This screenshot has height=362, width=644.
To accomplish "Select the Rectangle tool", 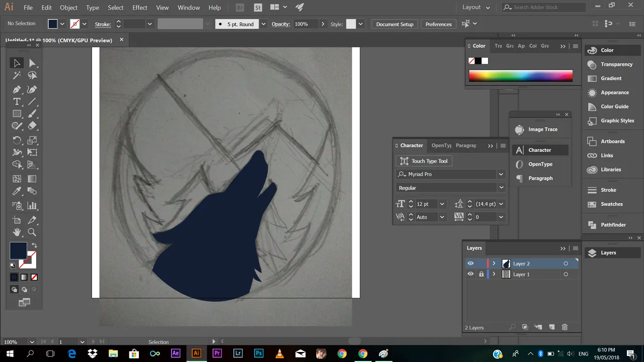I will 17,114.
